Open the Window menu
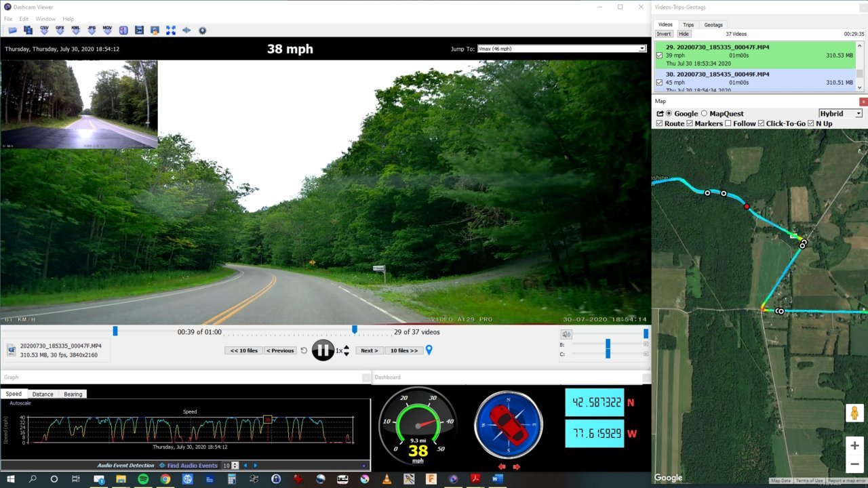Viewport: 868px width, 488px height. (45, 19)
